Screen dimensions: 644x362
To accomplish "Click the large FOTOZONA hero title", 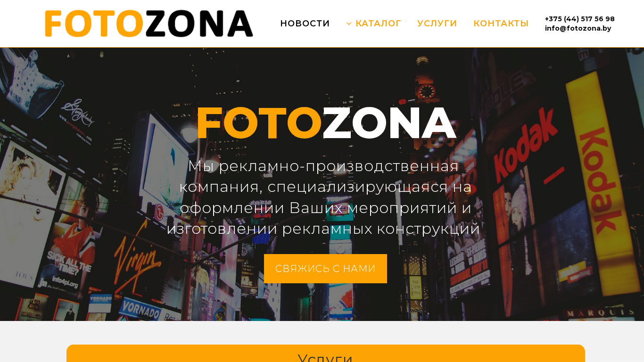I will (326, 123).
